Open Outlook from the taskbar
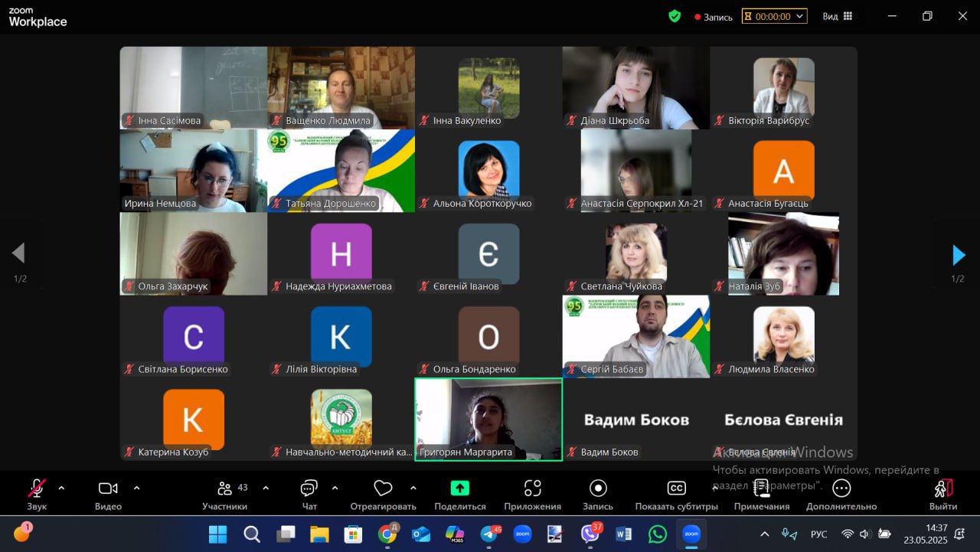980x552 pixels. pos(421,534)
